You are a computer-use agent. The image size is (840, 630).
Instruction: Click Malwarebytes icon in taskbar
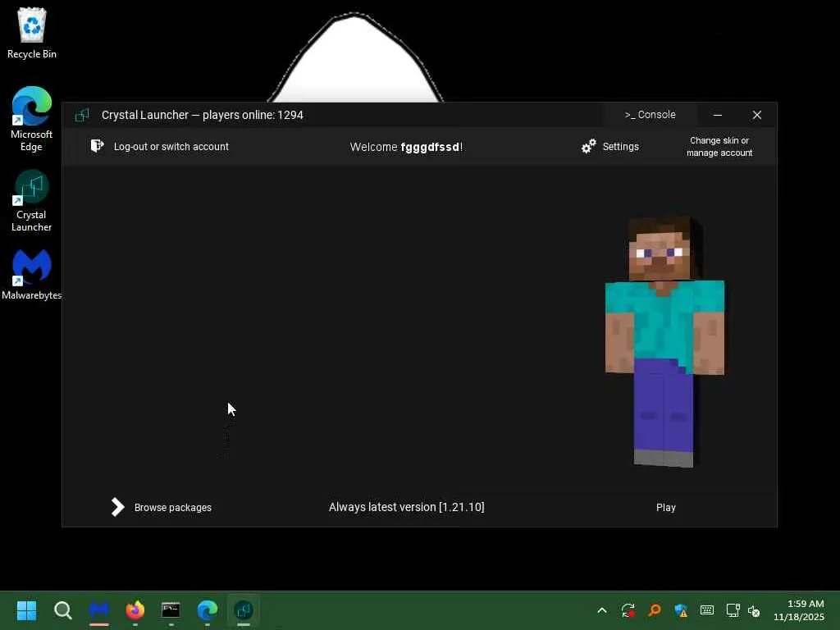point(99,609)
